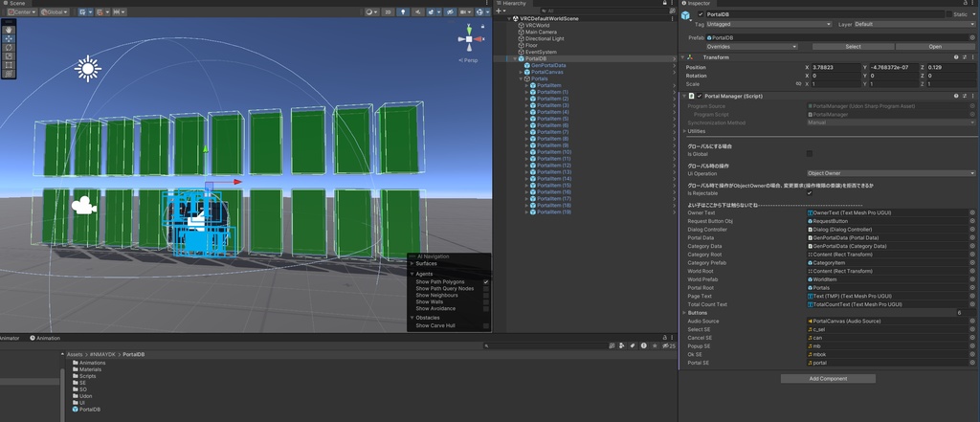
Task: Click the Add Component button
Action: (x=828, y=379)
